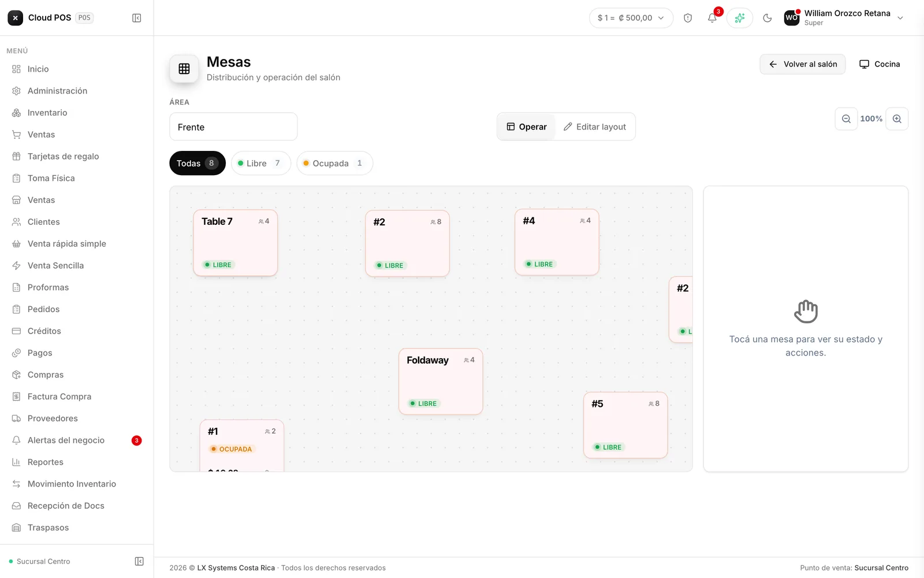The image size is (924, 578).
Task: Open the notifications bell
Action: pos(713,18)
